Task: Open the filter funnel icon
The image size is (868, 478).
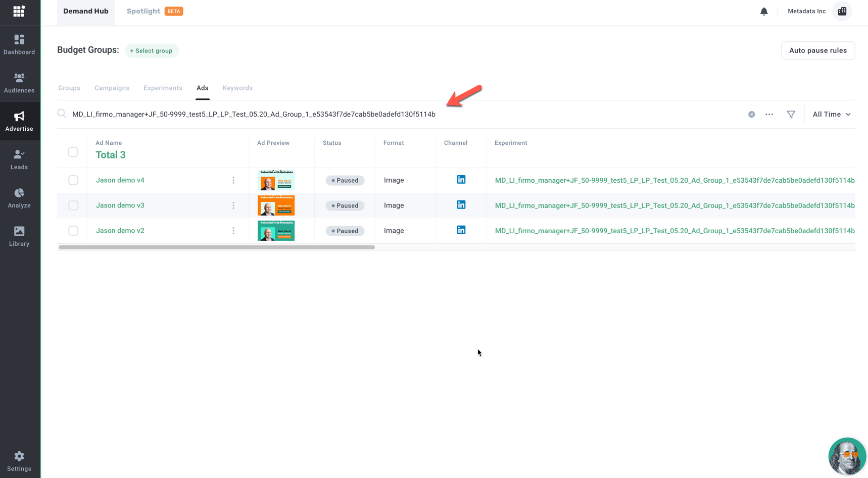Action: click(x=791, y=115)
